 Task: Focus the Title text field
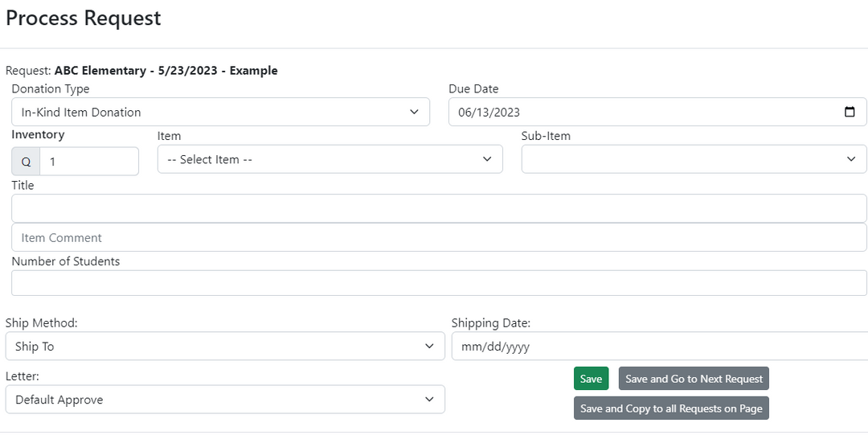439,208
